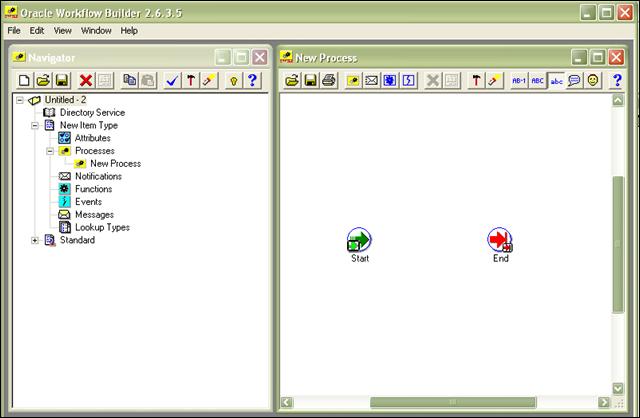Click the blue checkmark Verify icon
Image resolution: width=640 pixels, height=418 pixels.
[x=171, y=80]
